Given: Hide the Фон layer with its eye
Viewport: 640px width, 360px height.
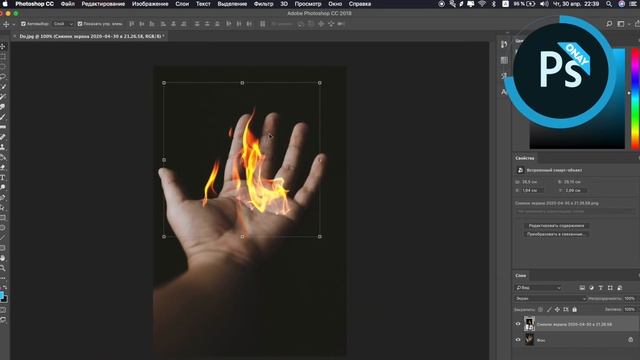Looking at the screenshot, I should [518, 340].
